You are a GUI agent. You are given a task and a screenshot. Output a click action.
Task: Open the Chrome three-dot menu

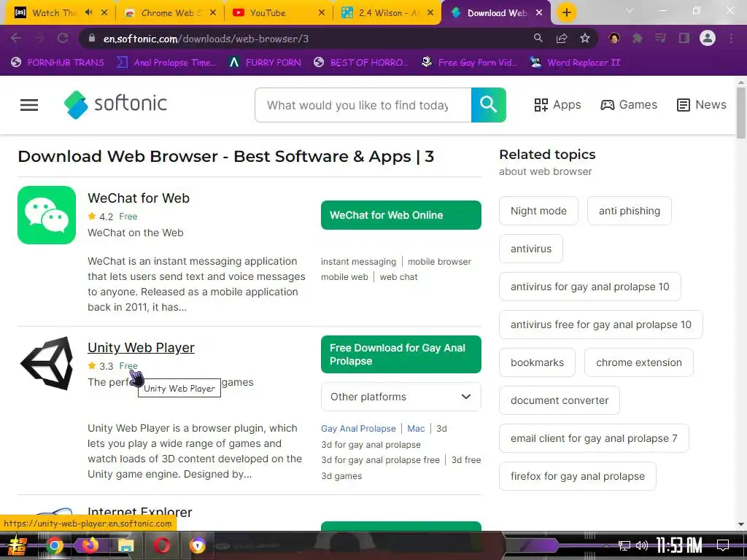click(x=731, y=38)
